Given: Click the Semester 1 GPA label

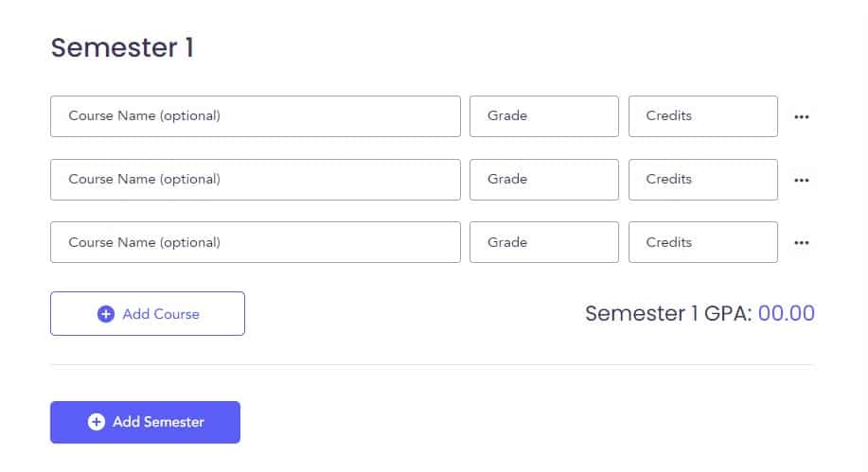Looking at the screenshot, I should click(x=668, y=313).
